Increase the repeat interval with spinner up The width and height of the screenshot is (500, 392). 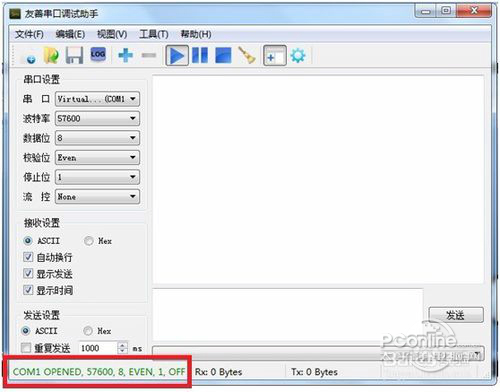click(x=123, y=345)
